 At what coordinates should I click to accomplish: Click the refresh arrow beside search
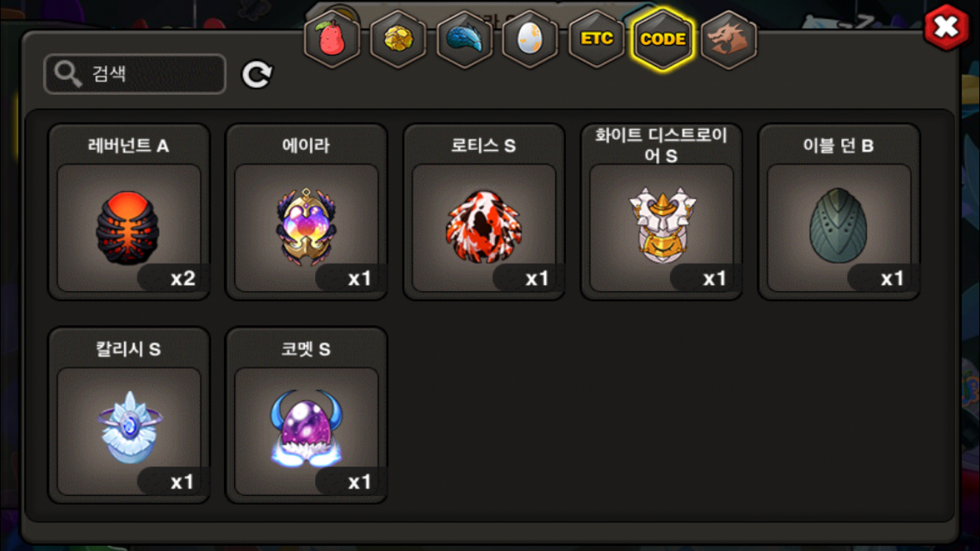[257, 74]
